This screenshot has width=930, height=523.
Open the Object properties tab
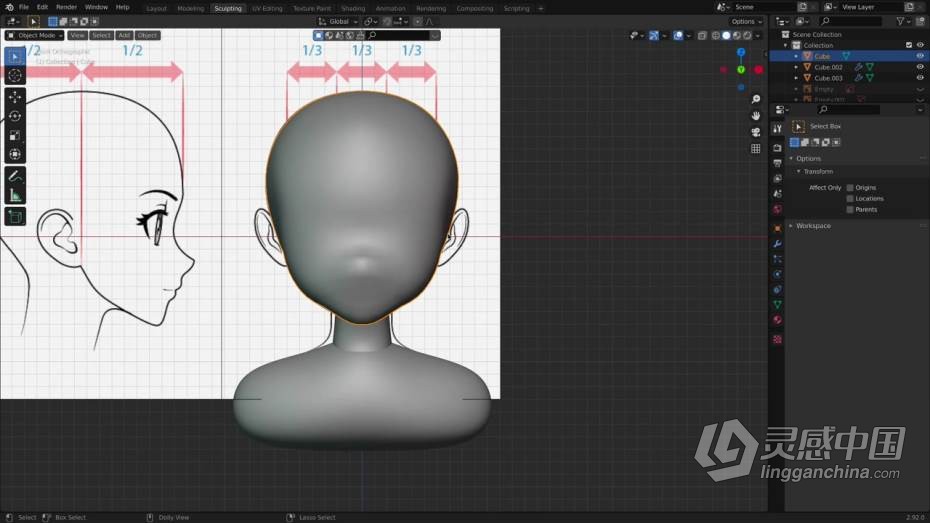click(x=777, y=228)
